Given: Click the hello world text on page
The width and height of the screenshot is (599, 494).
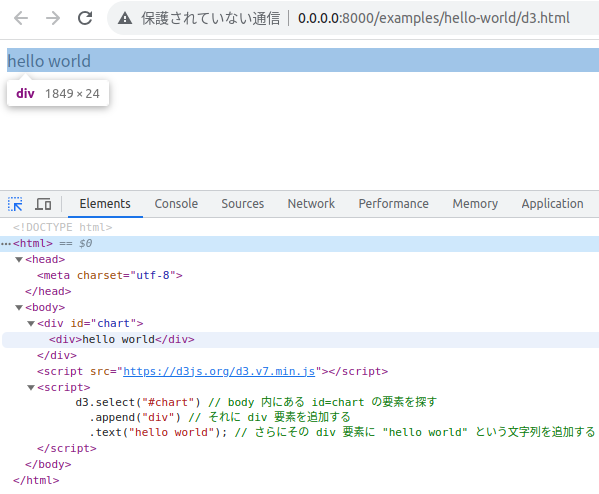Looking at the screenshot, I should [x=49, y=61].
